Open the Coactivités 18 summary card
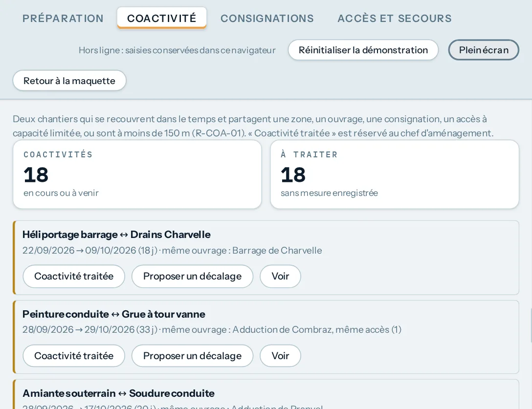This screenshot has width=532, height=409. tap(137, 174)
